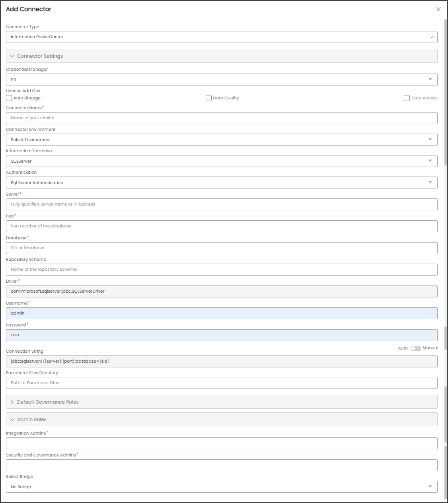Switch Connection String to Manual mode
Viewport: 448px width, 503px height.
[x=416, y=348]
